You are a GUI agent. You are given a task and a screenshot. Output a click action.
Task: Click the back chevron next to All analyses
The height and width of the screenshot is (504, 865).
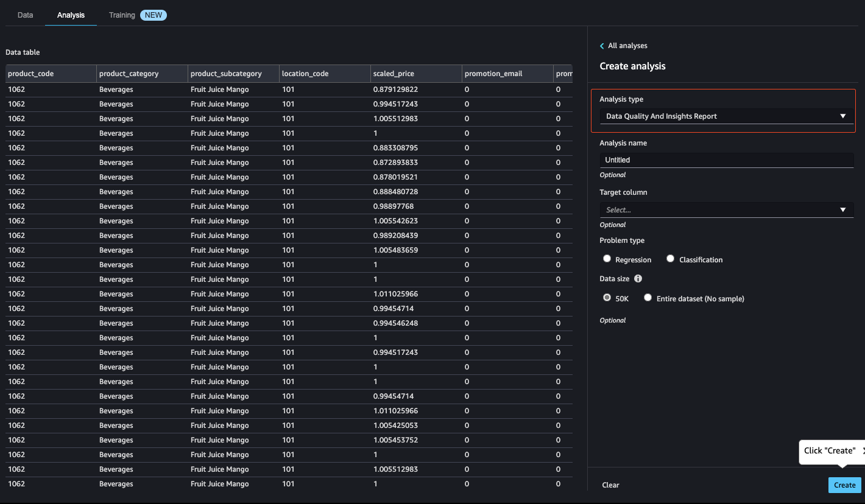point(602,46)
